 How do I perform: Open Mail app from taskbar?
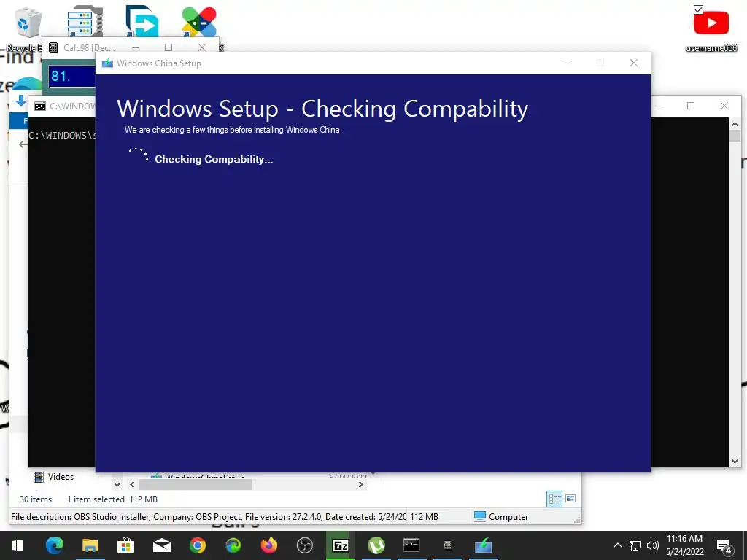click(161, 545)
